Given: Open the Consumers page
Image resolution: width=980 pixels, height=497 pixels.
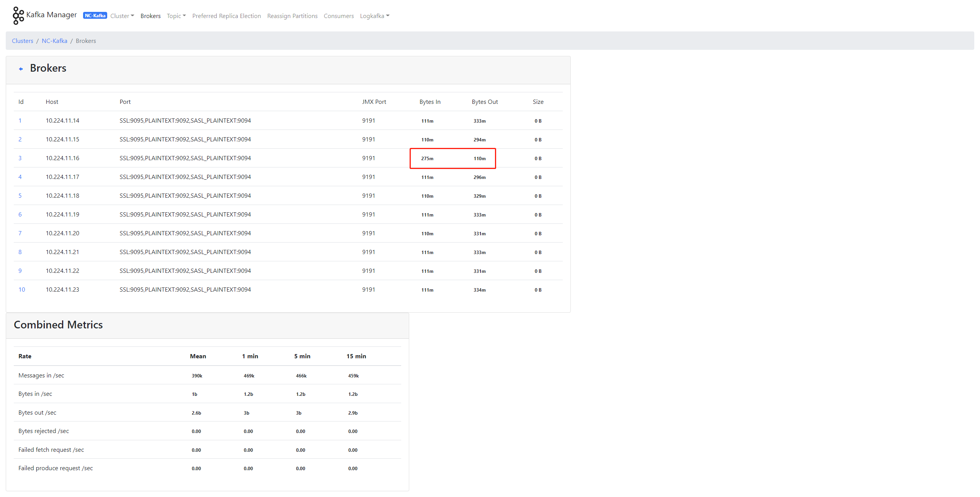Looking at the screenshot, I should pos(338,16).
